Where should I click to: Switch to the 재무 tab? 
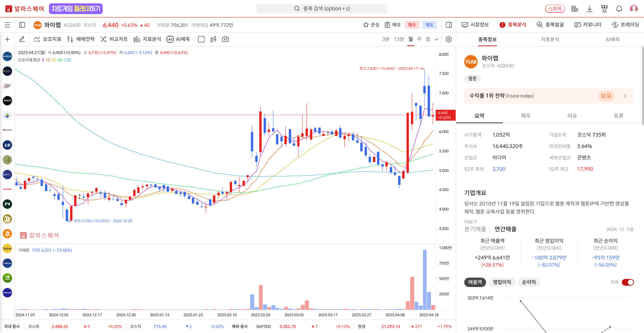pyautogui.click(x=526, y=116)
